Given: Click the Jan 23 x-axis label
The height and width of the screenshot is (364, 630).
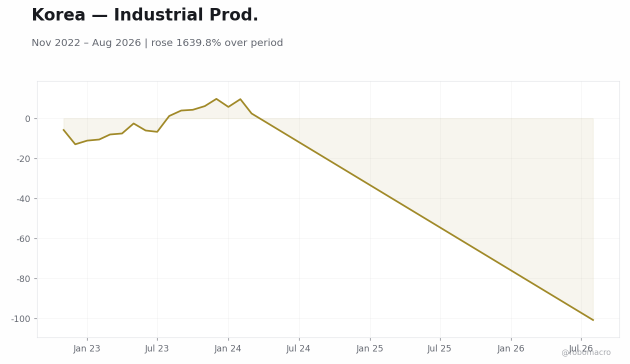Looking at the screenshot, I should coord(87,349).
